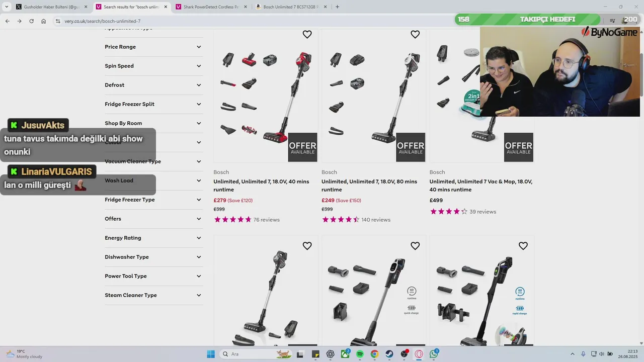The image size is (644, 362).
Task: Expand the Fridge Freezer Split filter
Action: (x=153, y=104)
